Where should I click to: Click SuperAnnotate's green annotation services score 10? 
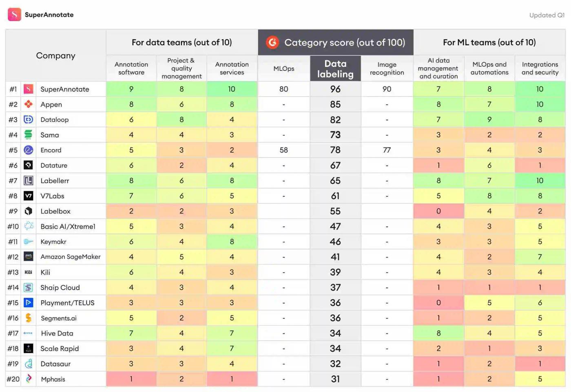pos(232,89)
